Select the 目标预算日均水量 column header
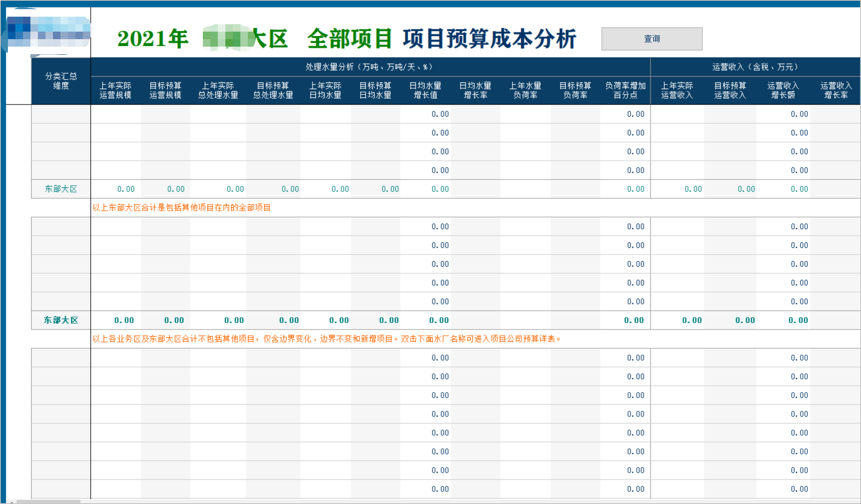The width and height of the screenshot is (861, 504). tap(375, 90)
